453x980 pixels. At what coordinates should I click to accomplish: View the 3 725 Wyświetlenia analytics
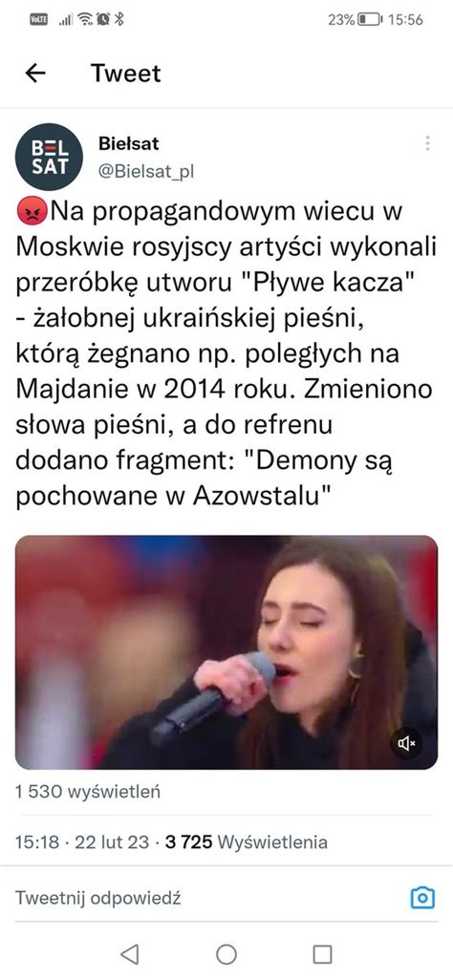click(246, 842)
